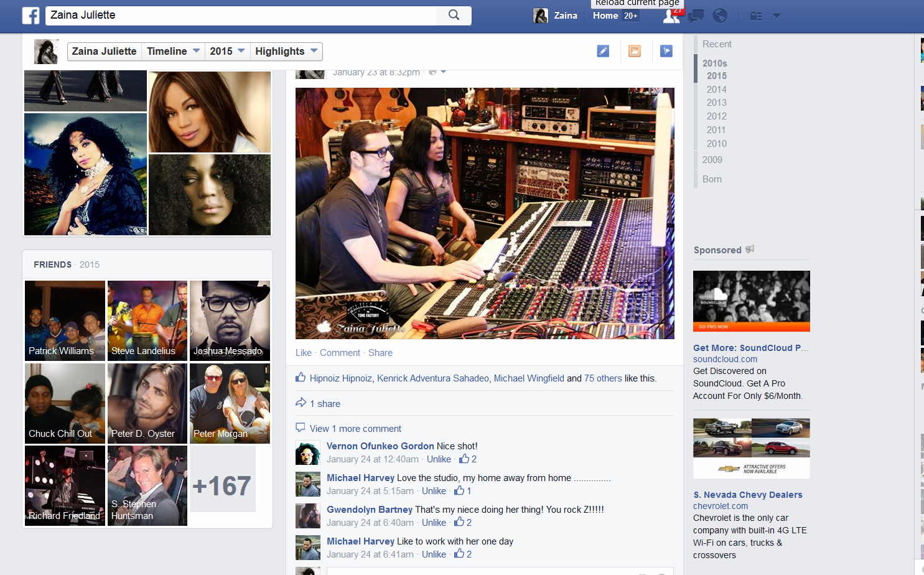Open the FRIENDS section header link
924x575 pixels.
(x=52, y=264)
